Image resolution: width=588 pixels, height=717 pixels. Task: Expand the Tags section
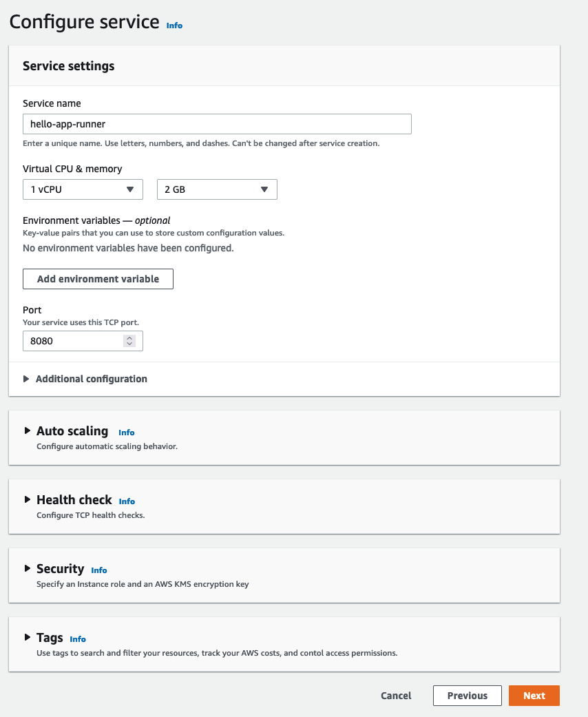[28, 637]
